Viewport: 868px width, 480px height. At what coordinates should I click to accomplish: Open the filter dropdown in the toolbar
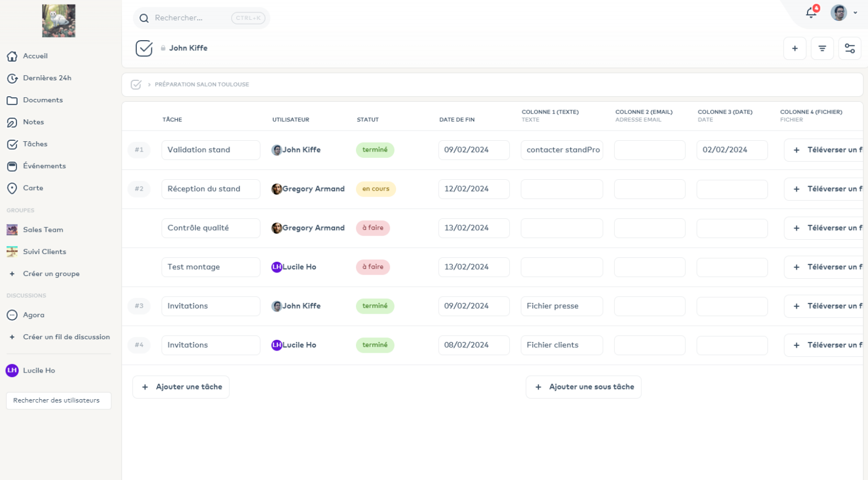coord(822,48)
